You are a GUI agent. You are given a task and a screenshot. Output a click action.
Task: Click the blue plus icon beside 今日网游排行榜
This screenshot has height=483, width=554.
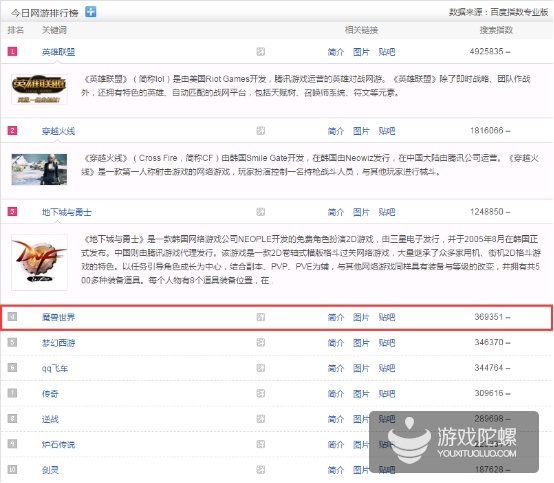point(90,12)
